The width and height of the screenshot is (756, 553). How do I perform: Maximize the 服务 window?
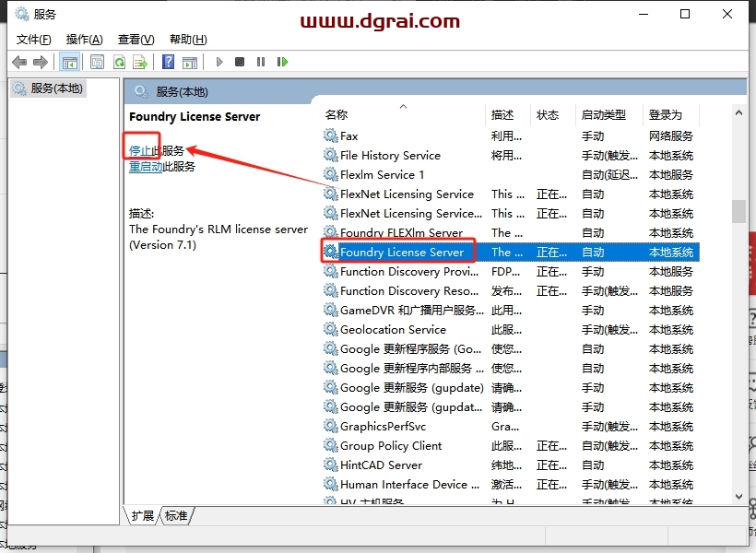(685, 14)
